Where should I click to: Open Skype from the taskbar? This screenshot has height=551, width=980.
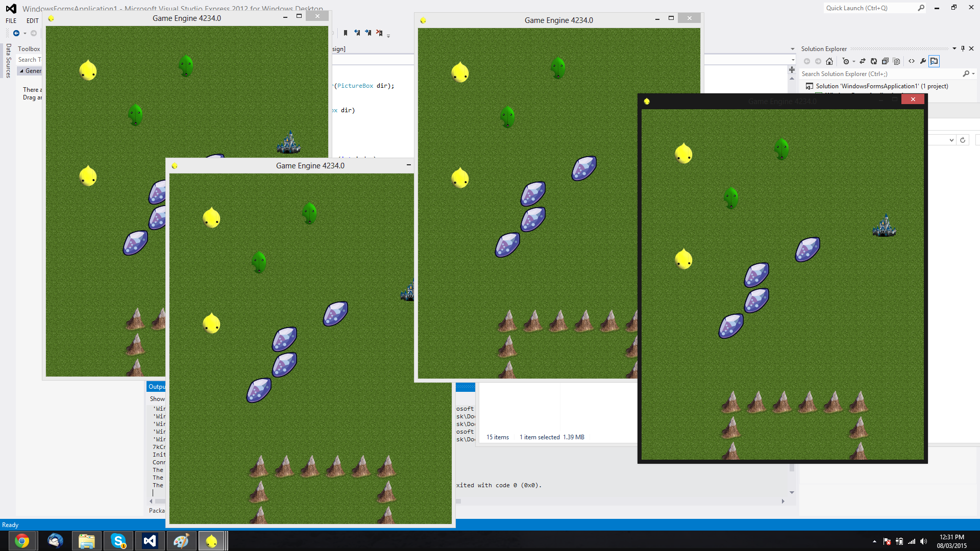point(118,541)
